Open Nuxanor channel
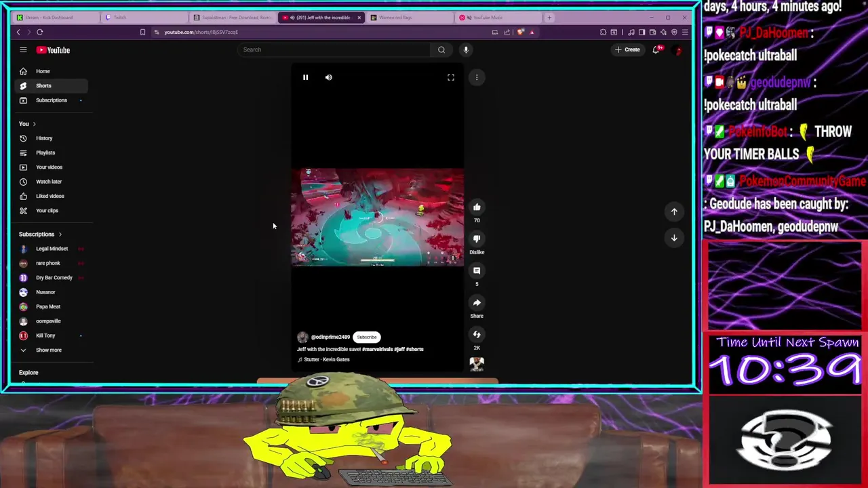 tap(51, 292)
